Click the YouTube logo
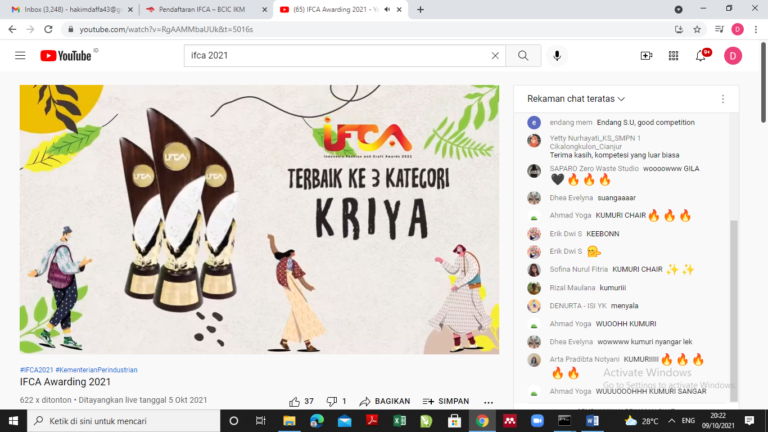 (66, 56)
